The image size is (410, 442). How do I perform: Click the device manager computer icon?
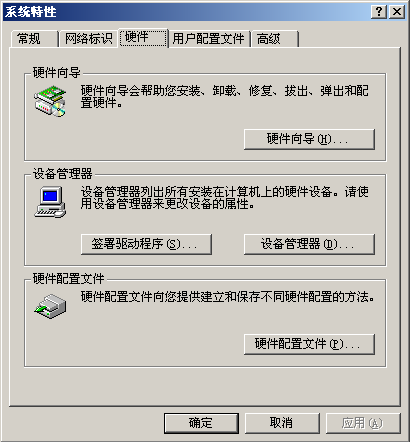[x=50, y=202]
